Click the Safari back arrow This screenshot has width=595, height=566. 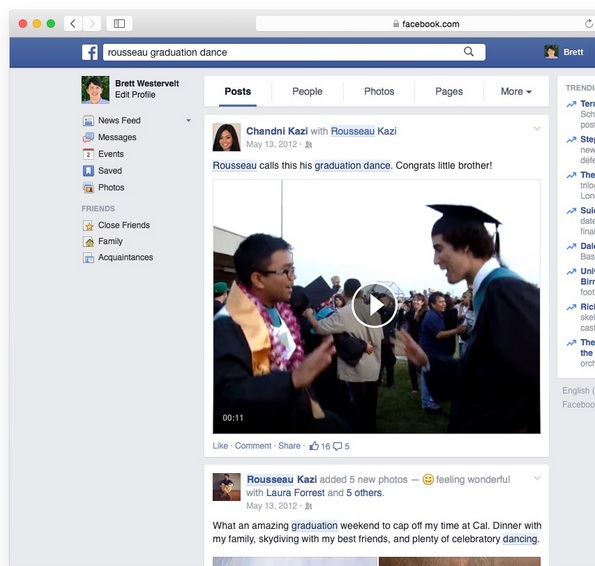(73, 24)
